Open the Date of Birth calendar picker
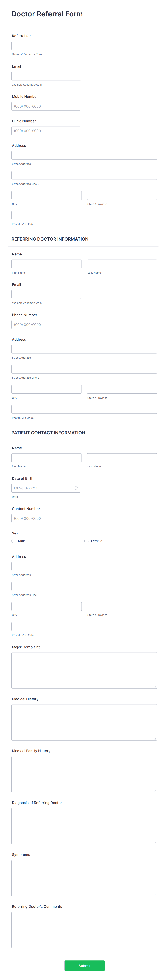 76,488
